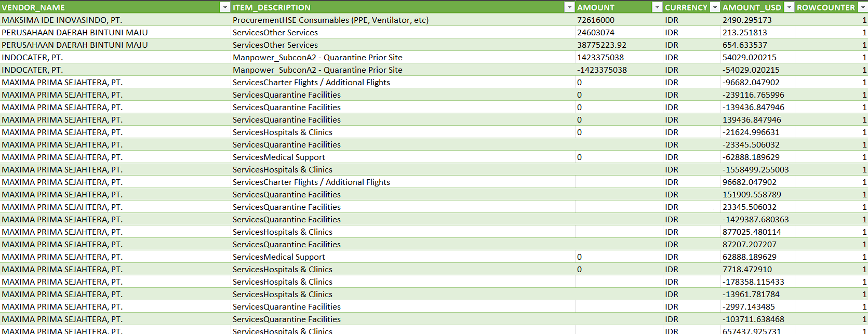Select USD value 139436.847946 (positive)
This screenshot has width=868, height=334.
(758, 119)
